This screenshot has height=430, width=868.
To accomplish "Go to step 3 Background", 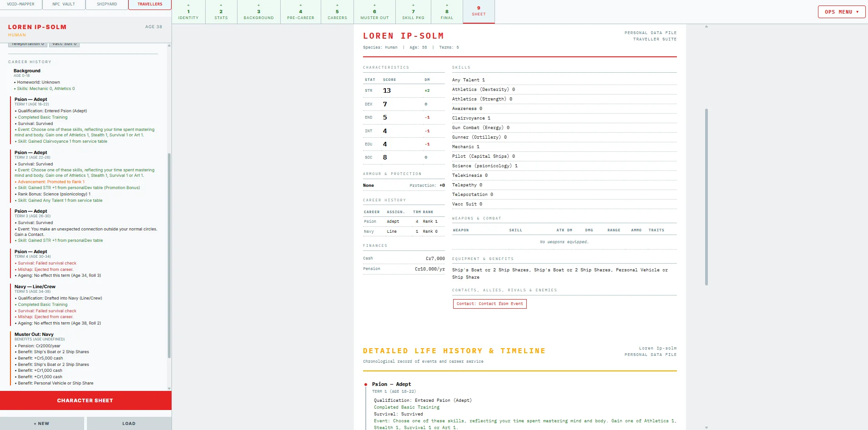I will click(259, 12).
